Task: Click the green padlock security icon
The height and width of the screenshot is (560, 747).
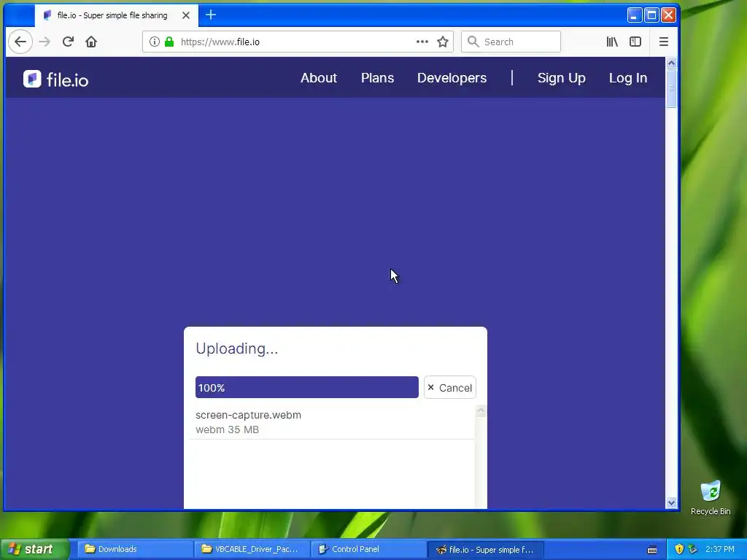Action: click(169, 42)
